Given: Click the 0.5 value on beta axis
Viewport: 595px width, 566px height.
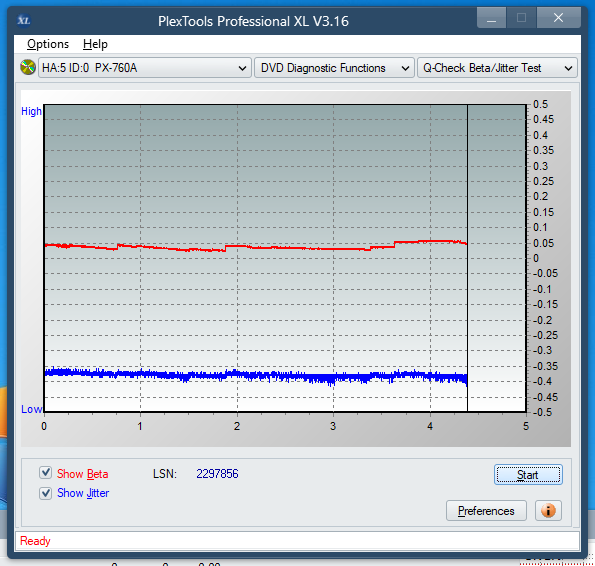Looking at the screenshot, I should (x=540, y=104).
